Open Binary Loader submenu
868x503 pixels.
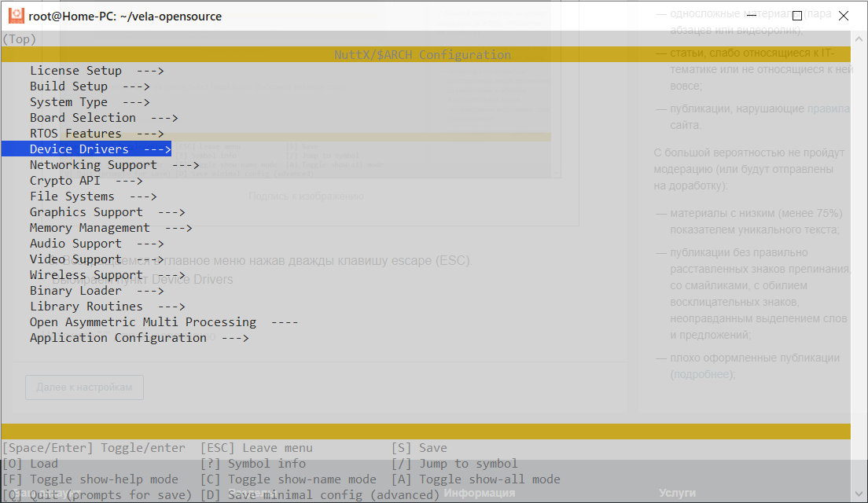(x=97, y=291)
